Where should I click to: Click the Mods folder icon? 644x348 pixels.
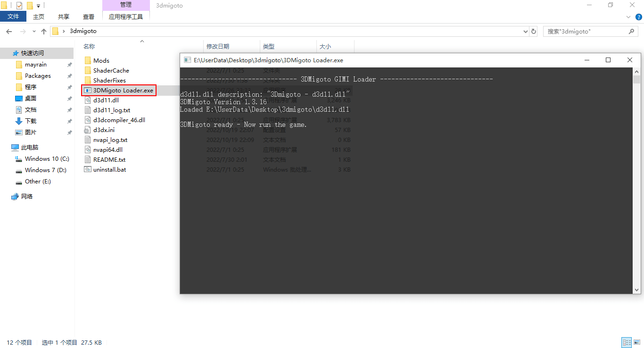pos(88,60)
